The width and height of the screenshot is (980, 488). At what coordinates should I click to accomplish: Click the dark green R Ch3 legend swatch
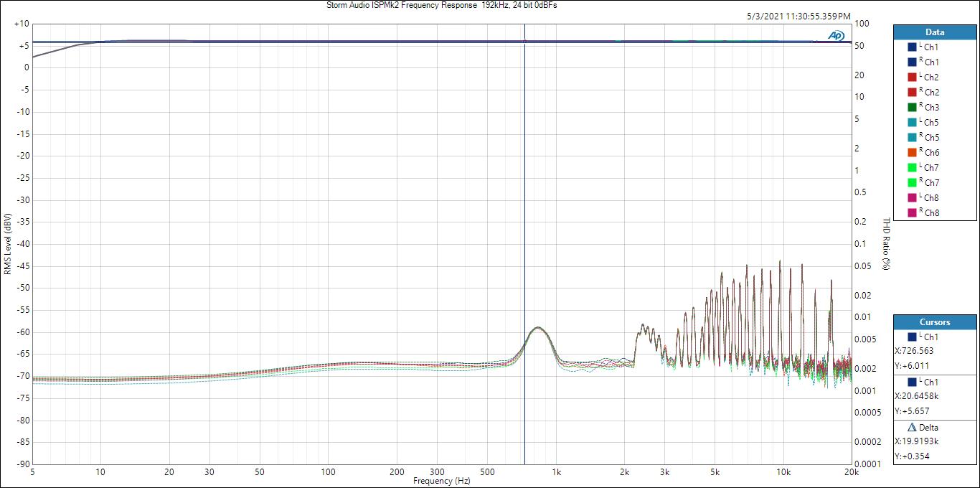912,107
